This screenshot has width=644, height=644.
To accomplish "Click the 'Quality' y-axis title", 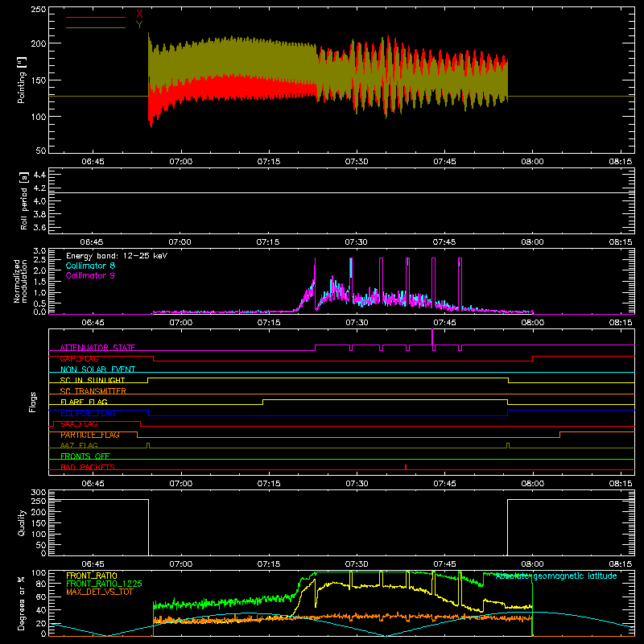I will (22, 522).
